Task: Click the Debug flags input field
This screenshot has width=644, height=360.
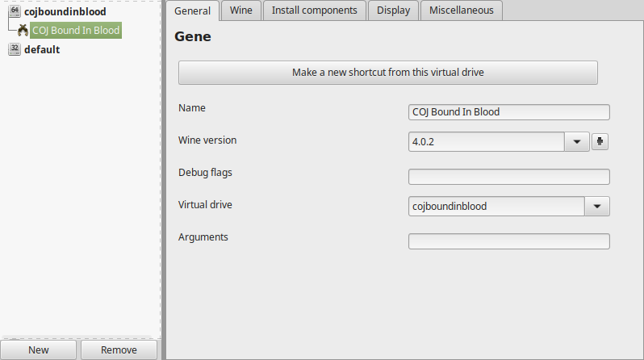Action: 509,177
